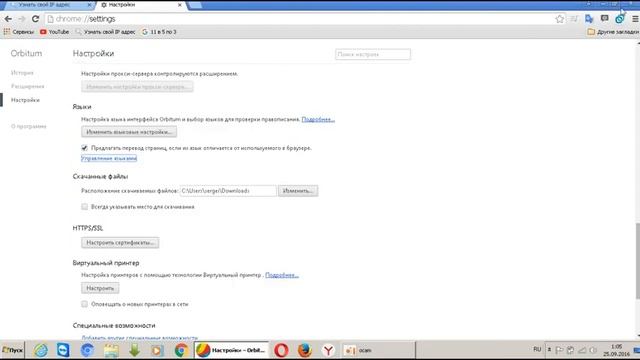Open the chat bubble extension icon
Screen dimensions: 640x360
(604, 18)
